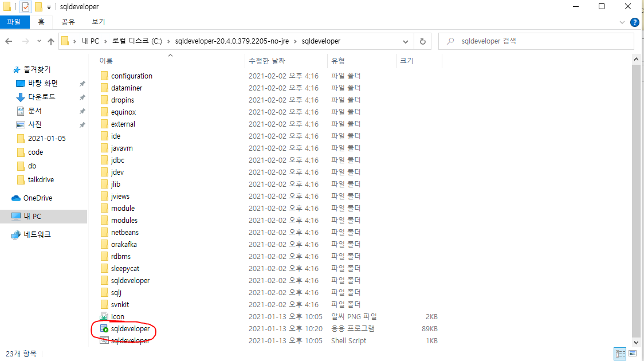Select the jlib folder icon
The width and height of the screenshot is (644, 361).
point(104,185)
